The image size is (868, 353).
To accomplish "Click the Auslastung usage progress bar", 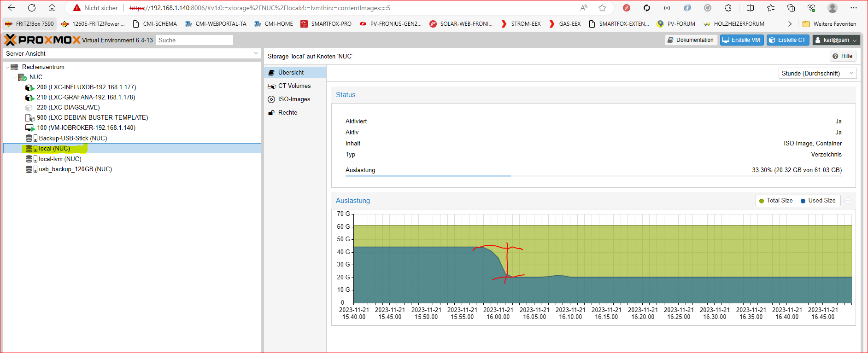I will point(593,176).
